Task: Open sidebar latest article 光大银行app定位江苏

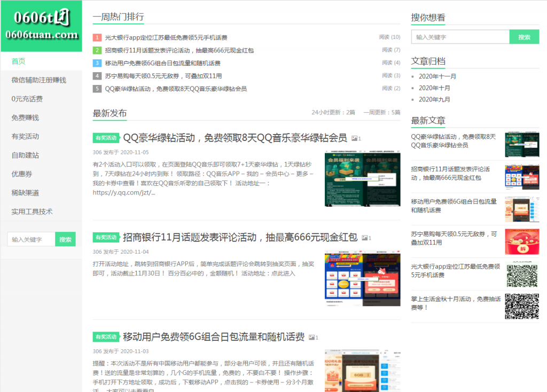Action: coord(456,271)
